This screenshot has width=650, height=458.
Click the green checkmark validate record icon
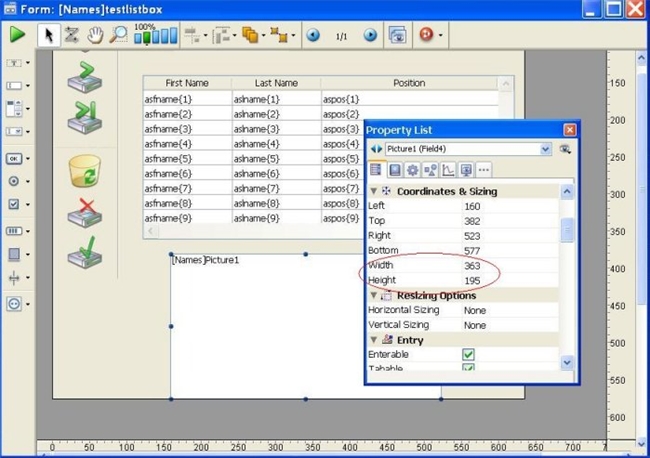84,253
